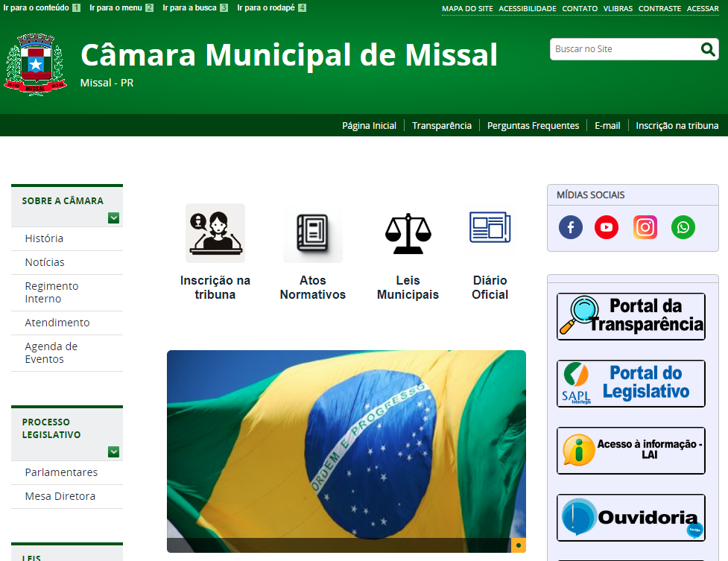
Task: Open the YouTube channel icon
Action: [x=607, y=227]
